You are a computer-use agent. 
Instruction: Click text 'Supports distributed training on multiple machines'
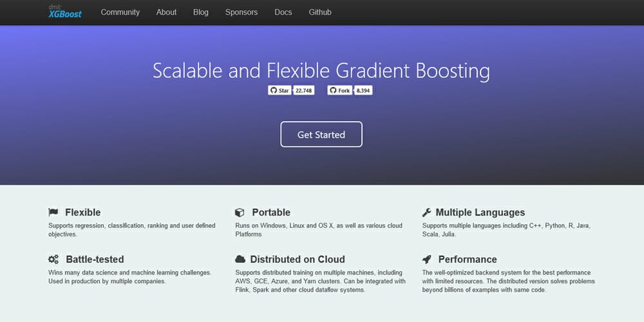(x=305, y=272)
